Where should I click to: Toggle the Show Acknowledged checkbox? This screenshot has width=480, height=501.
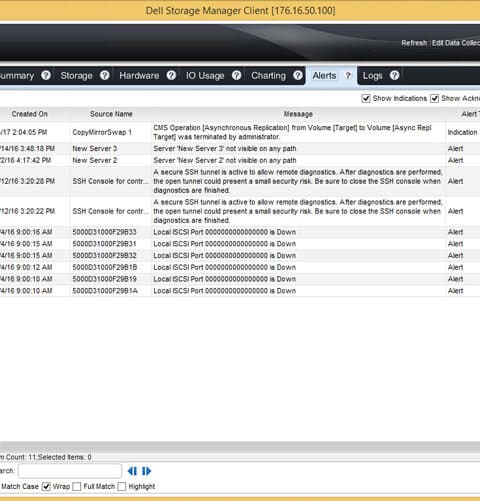click(x=434, y=99)
